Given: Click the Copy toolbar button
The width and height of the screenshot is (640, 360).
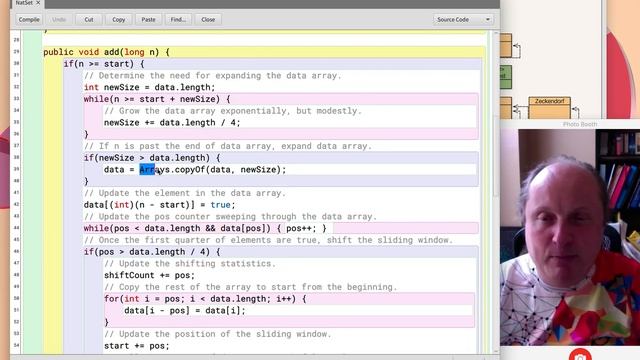Looking at the screenshot, I should click(x=118, y=19).
